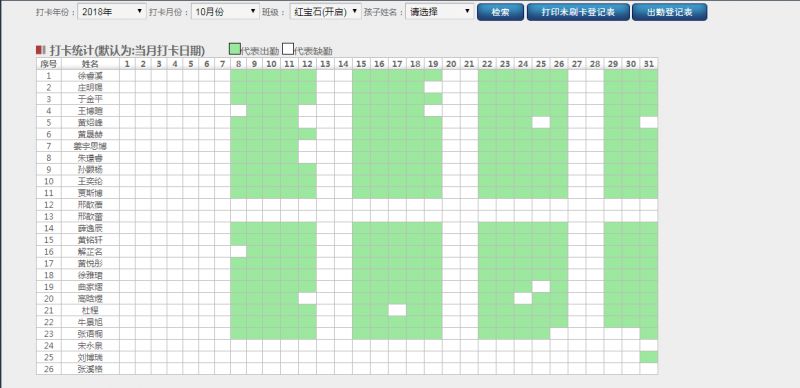This screenshot has height=388, width=800.
Task: Click row 5's white absent cell on day 31
Action: click(x=649, y=123)
